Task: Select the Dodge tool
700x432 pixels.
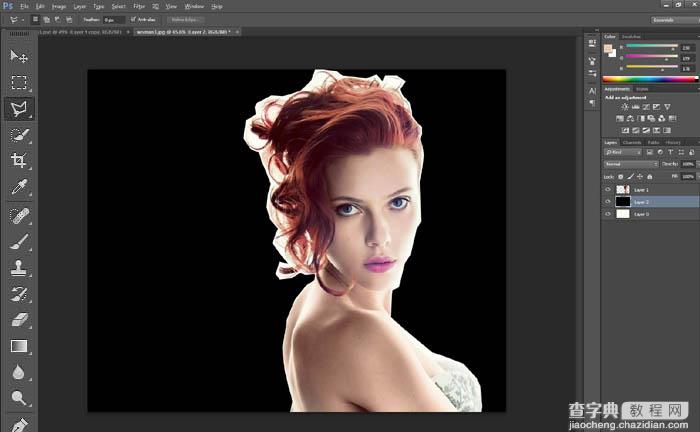Action: point(19,398)
